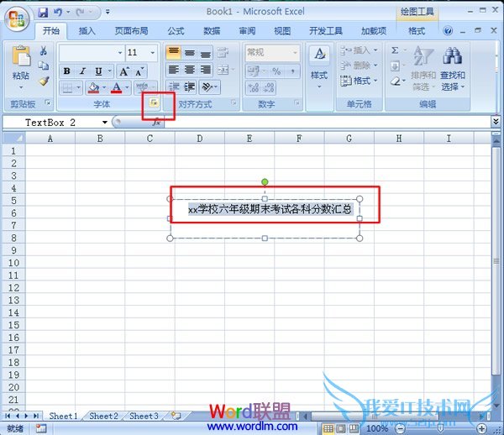The width and height of the screenshot is (504, 435).
Task: Undo the last action
Action: pos(58,13)
